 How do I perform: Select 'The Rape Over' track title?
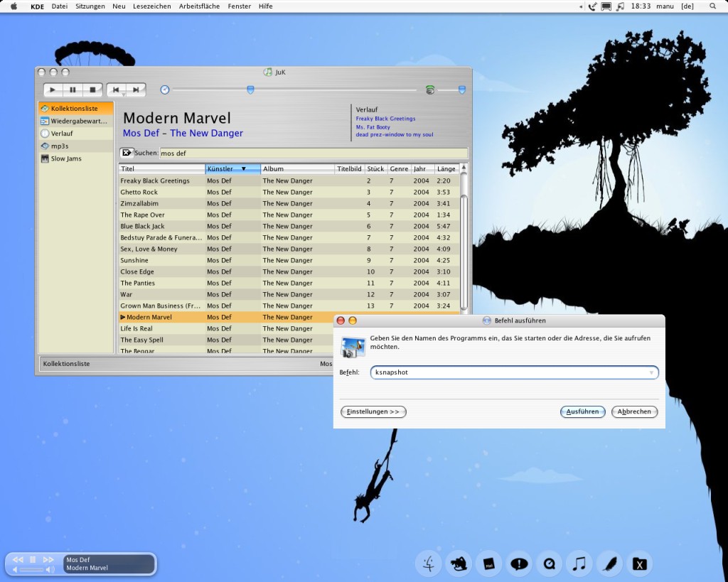point(142,215)
